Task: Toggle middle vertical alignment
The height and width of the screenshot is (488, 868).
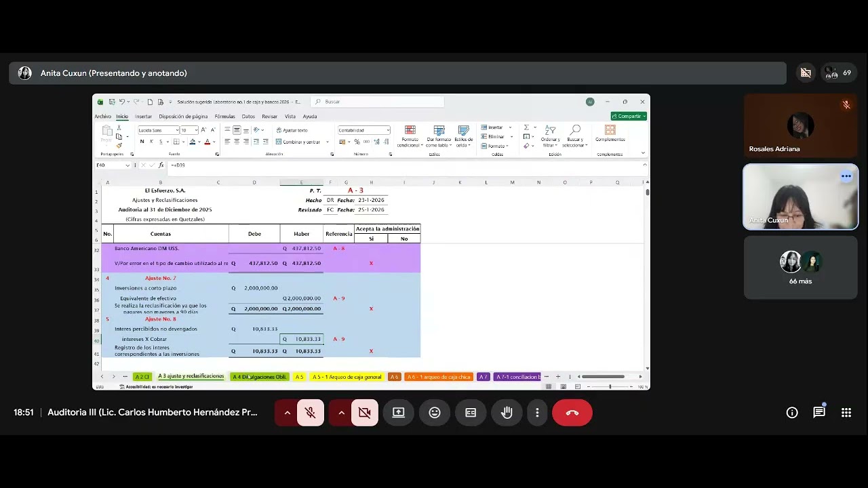Action: point(237,130)
